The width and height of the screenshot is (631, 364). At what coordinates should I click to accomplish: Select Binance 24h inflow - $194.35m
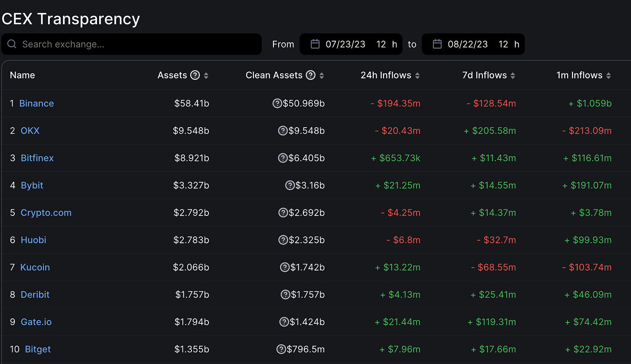point(395,103)
